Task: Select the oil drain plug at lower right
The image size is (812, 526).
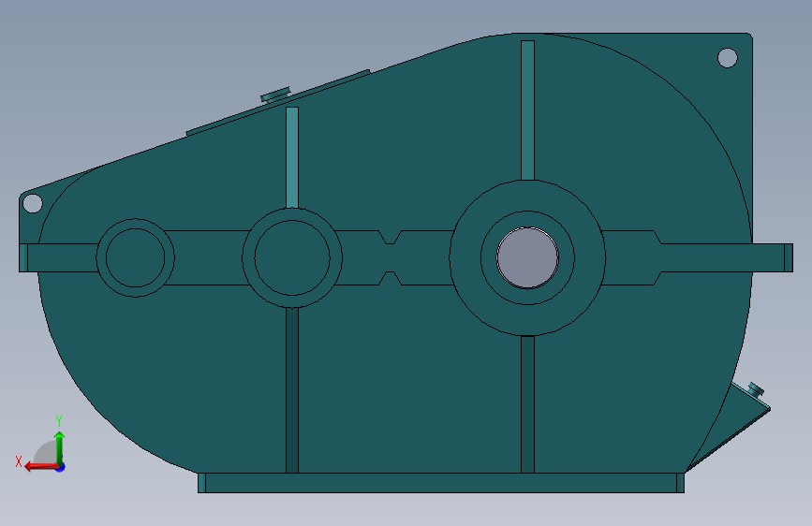Action: point(756,389)
